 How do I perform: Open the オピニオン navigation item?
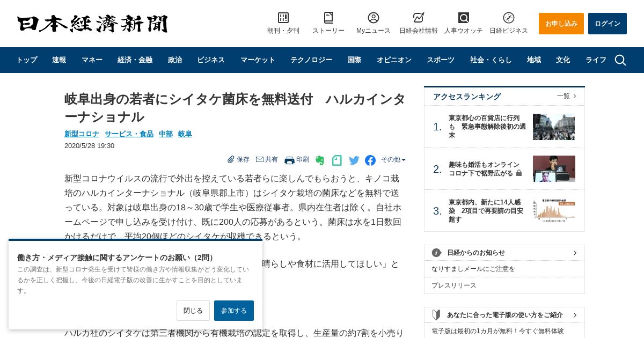tap(394, 60)
